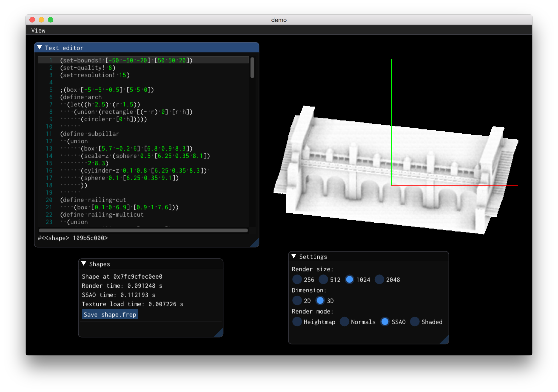Open the View menu

pos(38,31)
